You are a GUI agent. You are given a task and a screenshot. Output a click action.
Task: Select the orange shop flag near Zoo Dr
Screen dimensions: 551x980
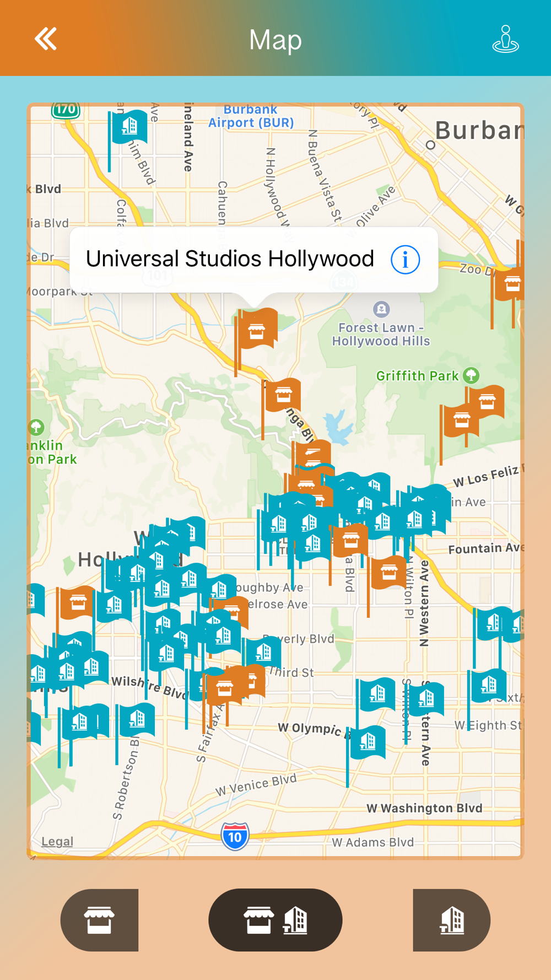tap(511, 284)
